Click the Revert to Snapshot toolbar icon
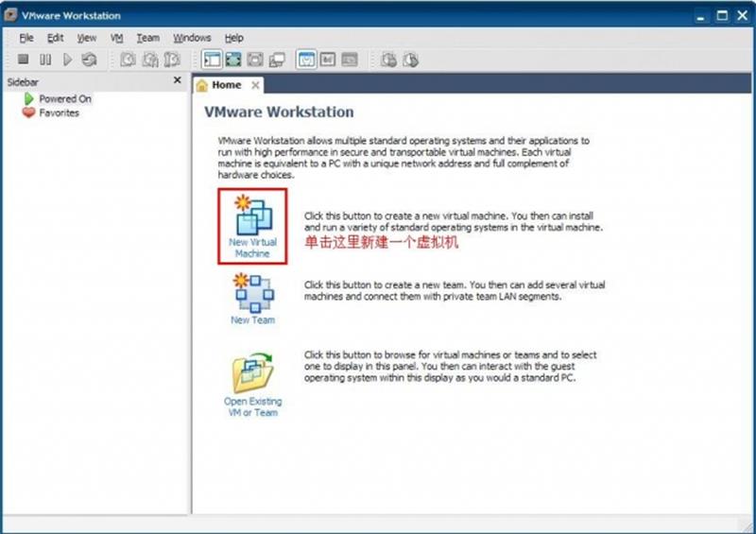 150,60
